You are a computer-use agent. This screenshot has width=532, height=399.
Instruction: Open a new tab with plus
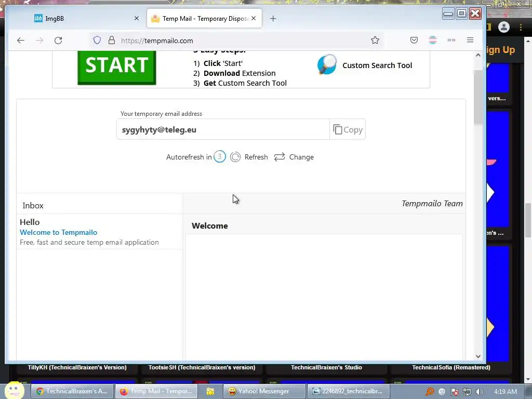click(273, 19)
